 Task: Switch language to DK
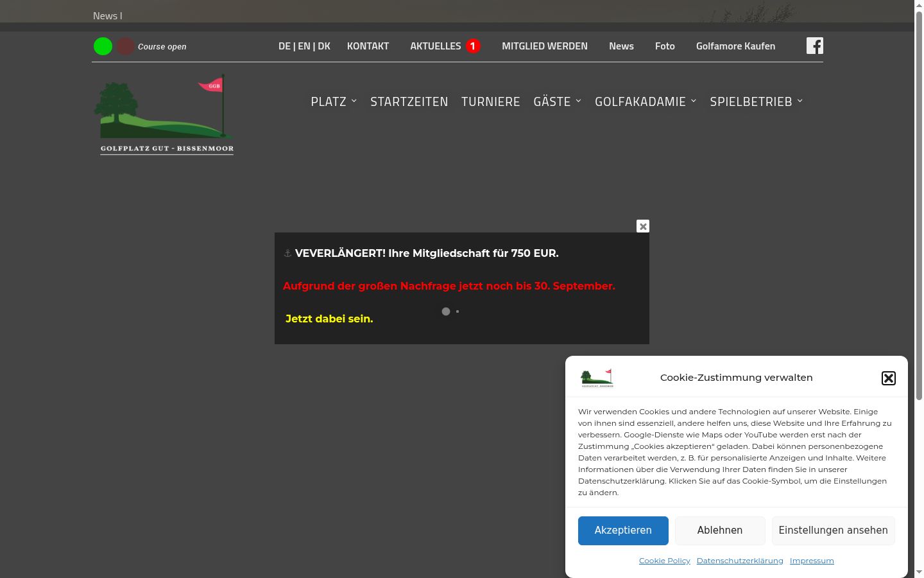coord(324,46)
